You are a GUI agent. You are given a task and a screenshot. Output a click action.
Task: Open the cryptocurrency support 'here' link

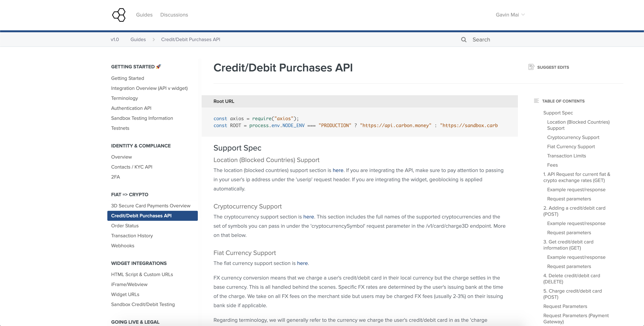[309, 217]
